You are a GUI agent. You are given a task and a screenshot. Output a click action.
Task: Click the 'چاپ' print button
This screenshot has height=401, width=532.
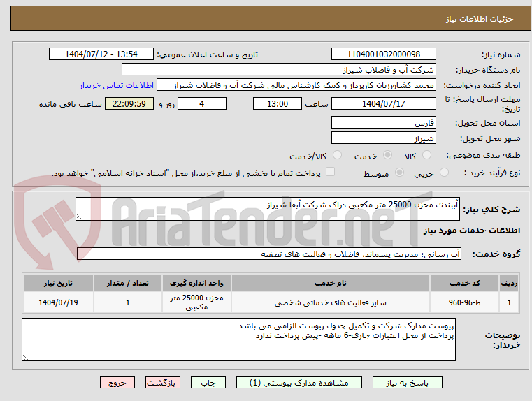[208, 382]
